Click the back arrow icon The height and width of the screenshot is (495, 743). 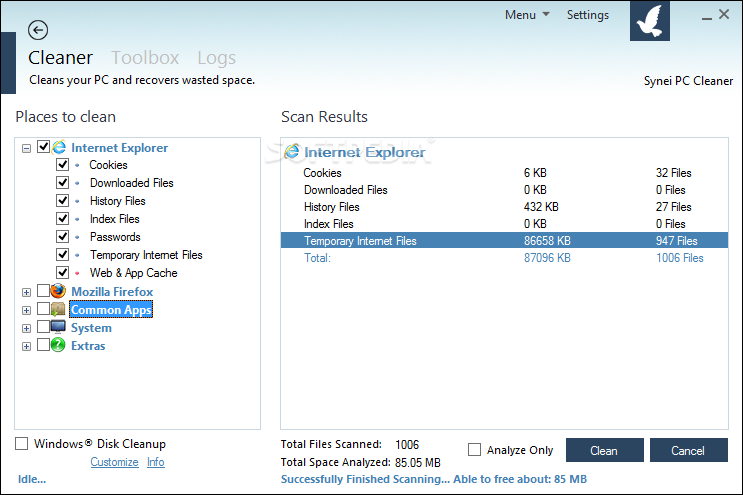pos(38,30)
